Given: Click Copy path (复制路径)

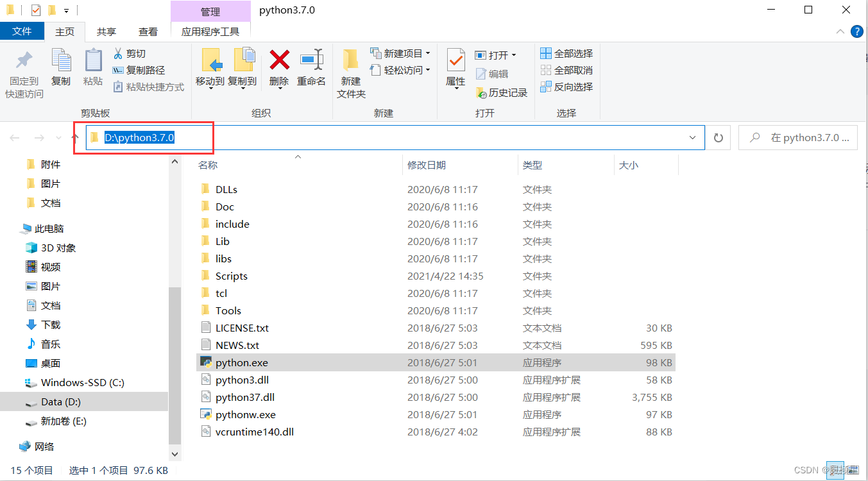Looking at the screenshot, I should pyautogui.click(x=139, y=70).
